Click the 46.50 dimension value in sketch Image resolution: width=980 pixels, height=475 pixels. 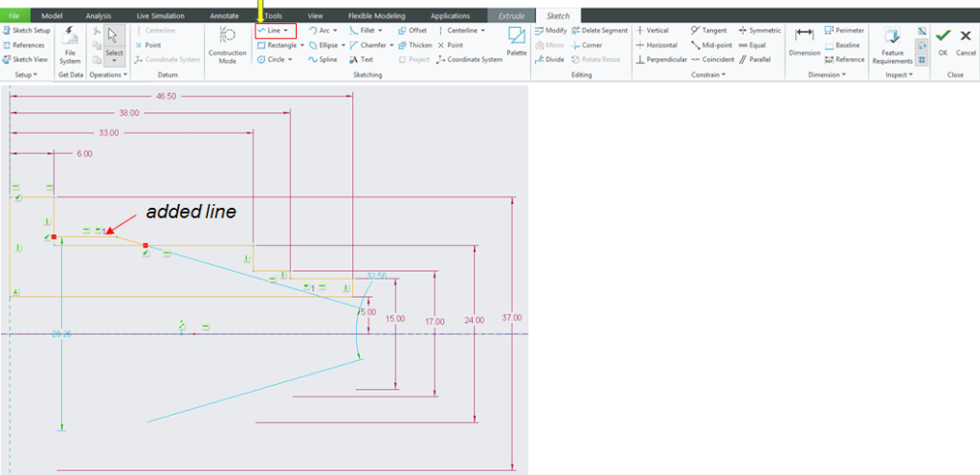pyautogui.click(x=167, y=97)
